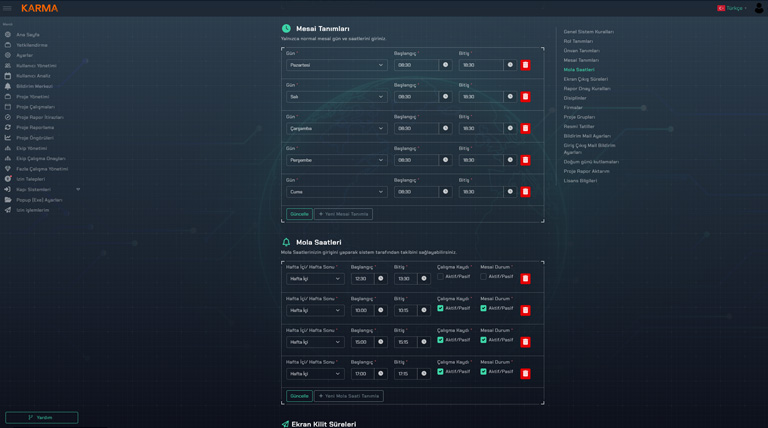
Task: Go to Resmi Tatiller in right navigation
Action: (x=579, y=126)
